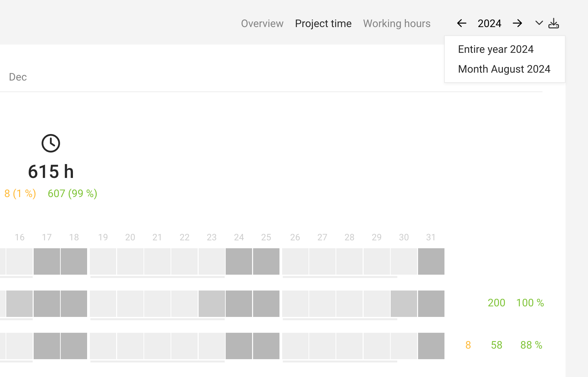Click the 100 % value in second row

click(530, 303)
